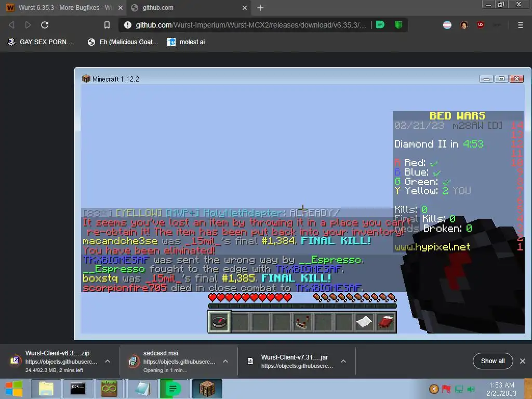Select the compass in the first hotbar slot
This screenshot has width=532, height=399.
[x=219, y=322]
